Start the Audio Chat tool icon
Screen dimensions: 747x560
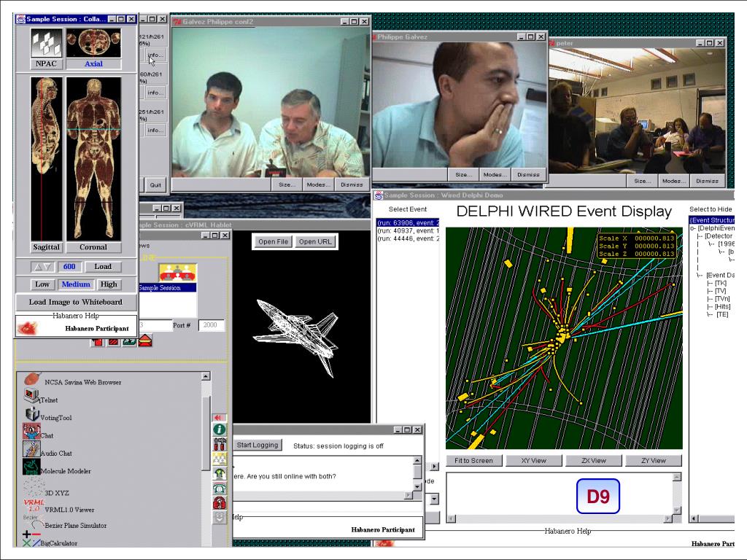[x=31, y=449]
